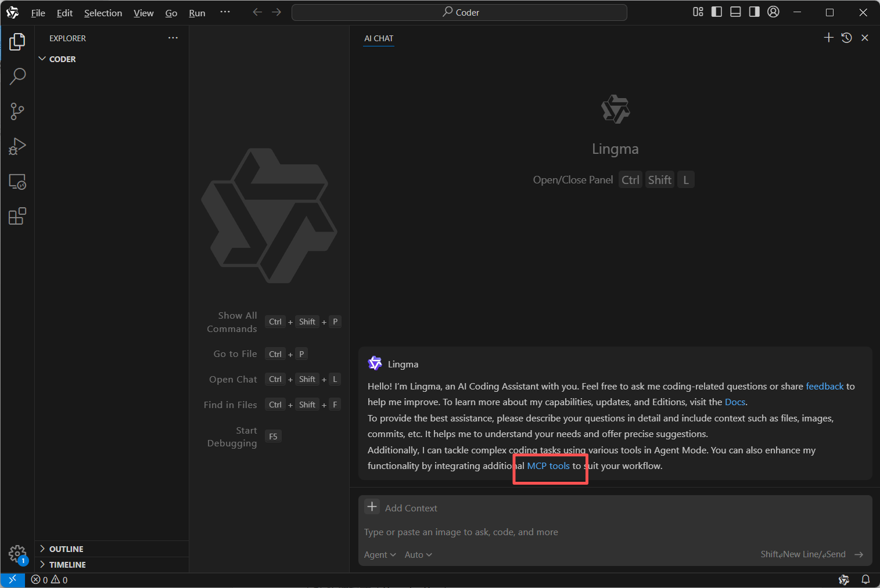Follow the MCP tools link
The image size is (880, 588).
click(x=548, y=466)
